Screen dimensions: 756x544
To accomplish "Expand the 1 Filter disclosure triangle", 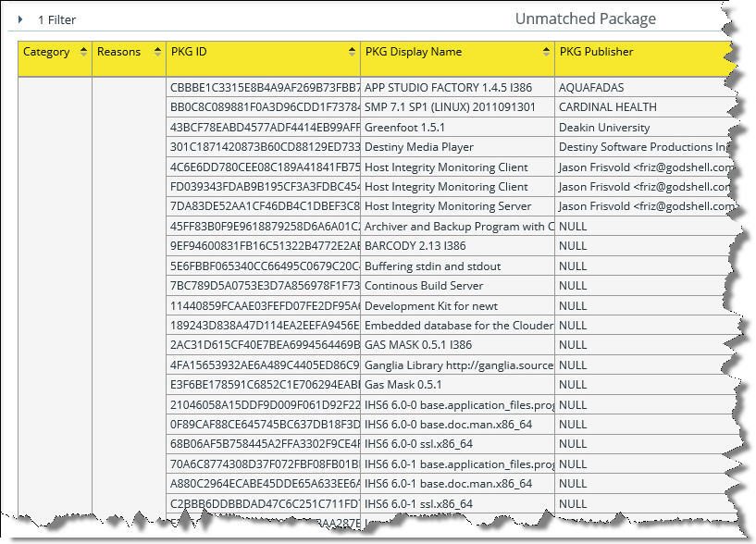I will (20, 19).
